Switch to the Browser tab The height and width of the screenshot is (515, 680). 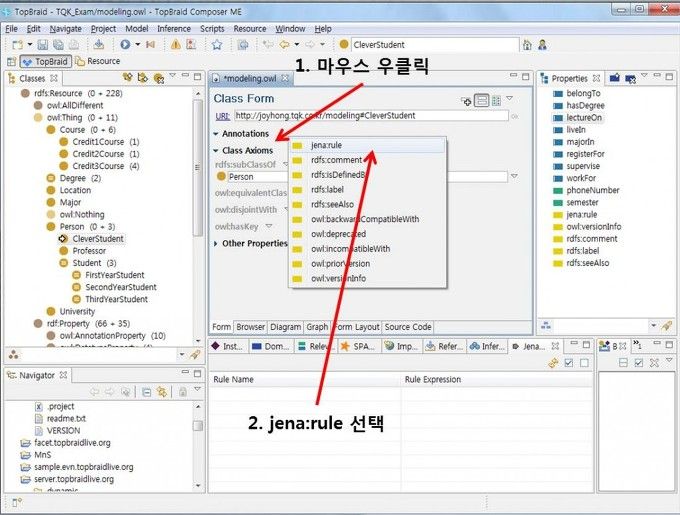tap(251, 327)
